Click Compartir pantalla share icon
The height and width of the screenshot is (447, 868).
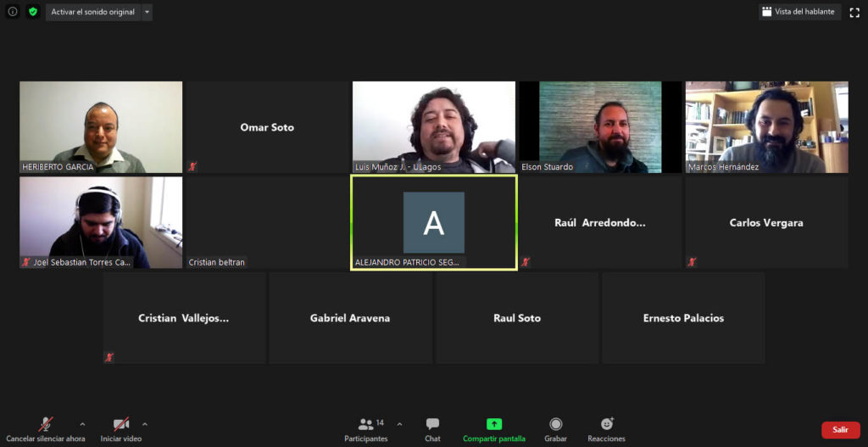(x=493, y=429)
